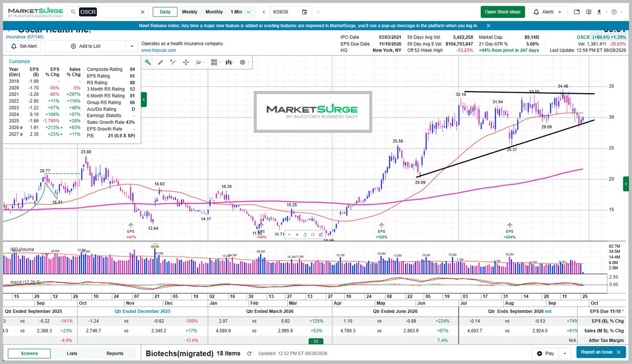Click the +125% EPS marker on chart
The width and height of the screenshot is (632, 364).
(x=382, y=231)
